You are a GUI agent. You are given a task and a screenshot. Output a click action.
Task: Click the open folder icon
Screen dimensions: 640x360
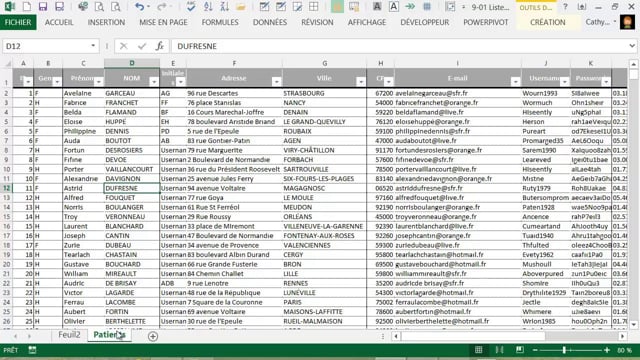pos(240,7)
